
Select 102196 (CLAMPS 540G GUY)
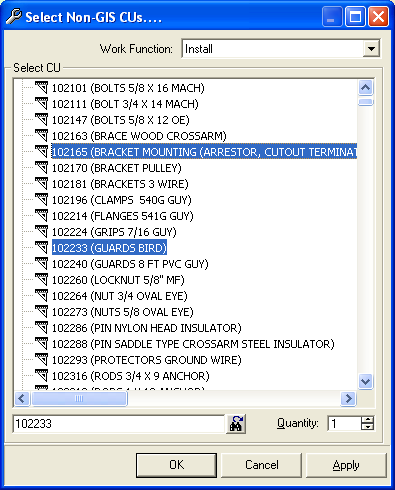(x=122, y=200)
